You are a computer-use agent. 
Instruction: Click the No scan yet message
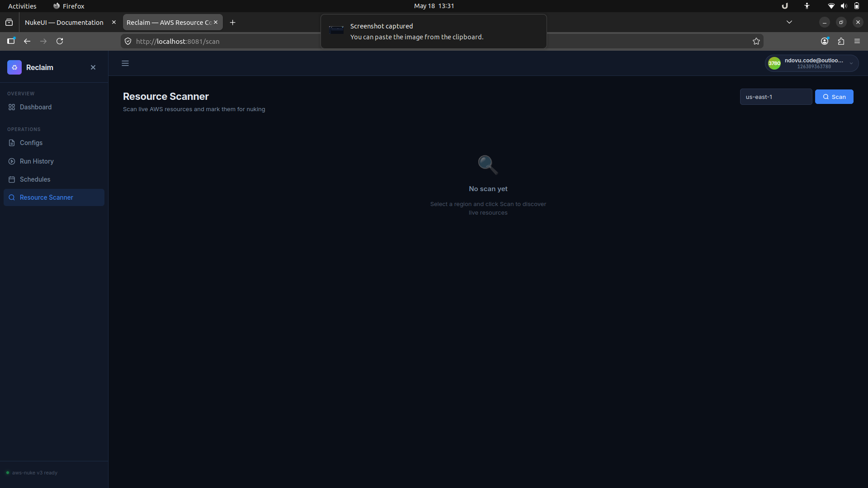click(x=488, y=189)
